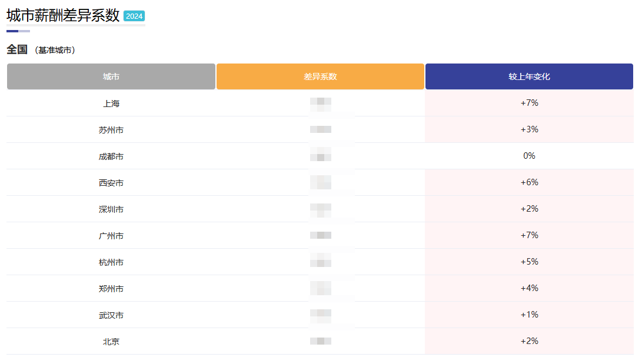Click the 2024 year badge
This screenshot has width=642, height=364.
click(134, 16)
